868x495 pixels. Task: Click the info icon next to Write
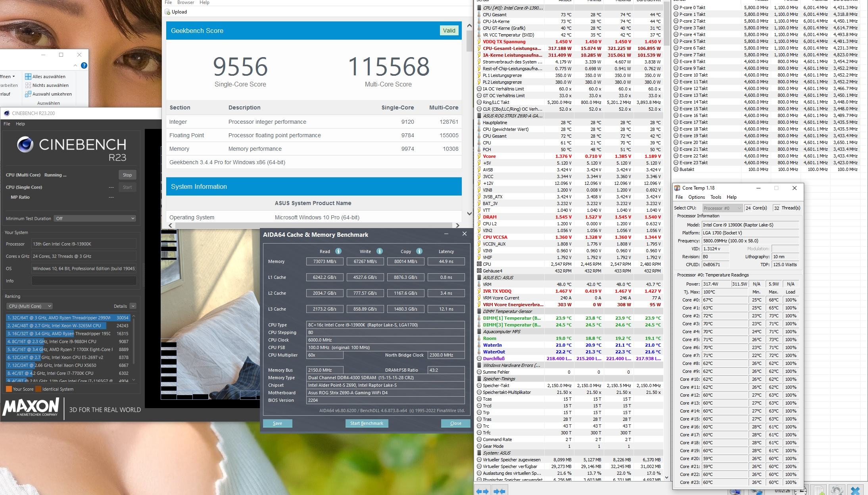click(380, 251)
